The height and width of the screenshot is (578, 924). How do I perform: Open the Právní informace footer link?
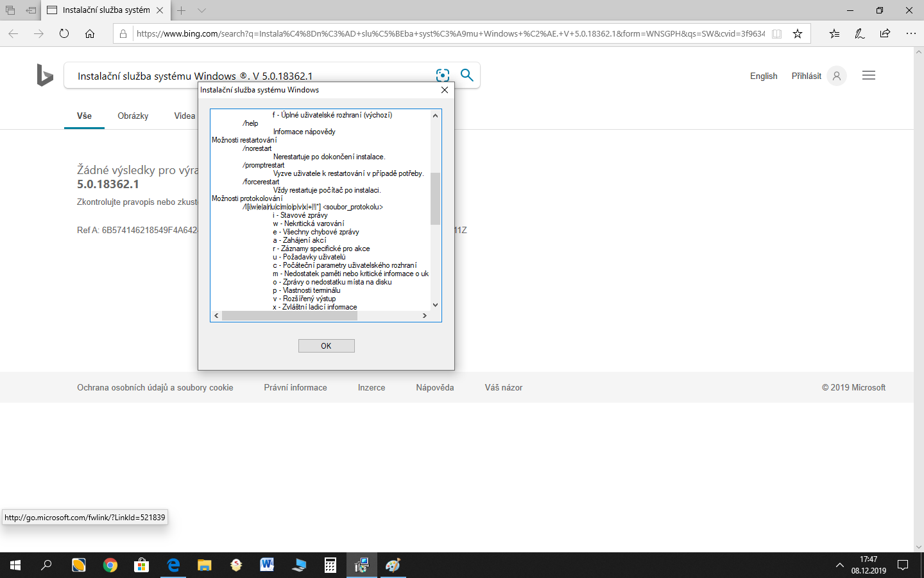(296, 388)
